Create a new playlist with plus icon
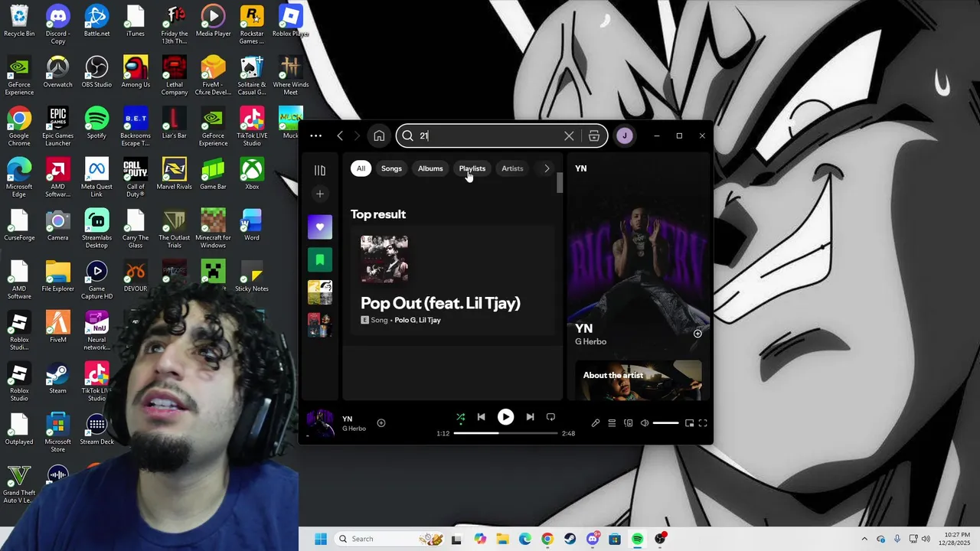 (320, 194)
